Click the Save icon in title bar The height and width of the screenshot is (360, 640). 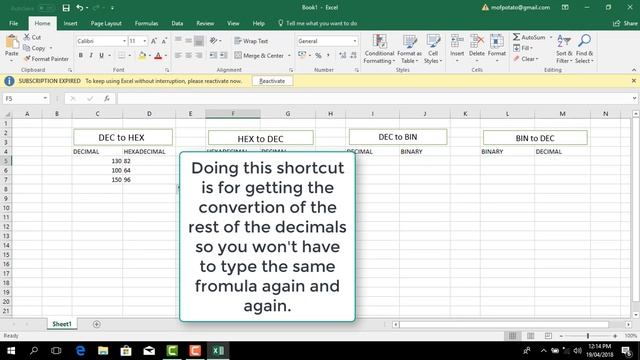[66, 8]
